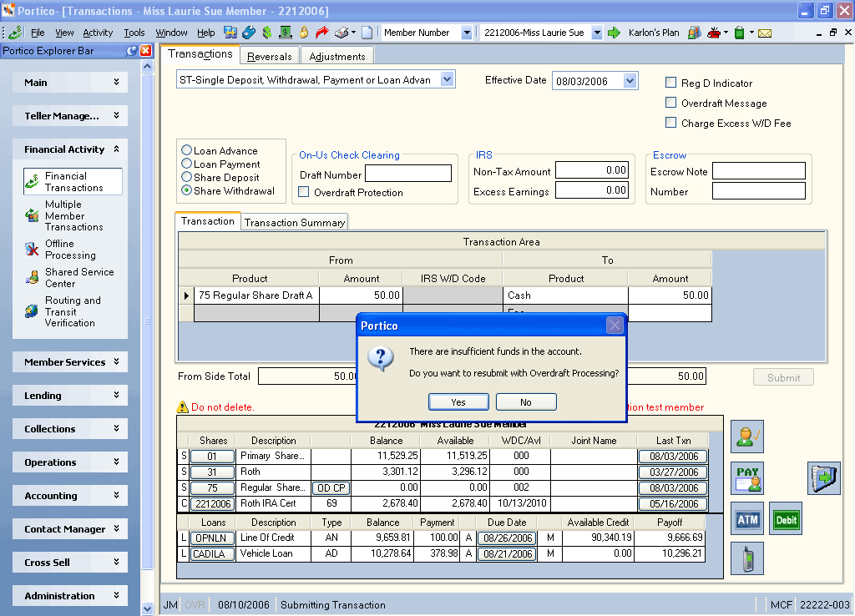Screen dimensions: 855x616
Task: Expand the Lending section
Action: point(70,395)
